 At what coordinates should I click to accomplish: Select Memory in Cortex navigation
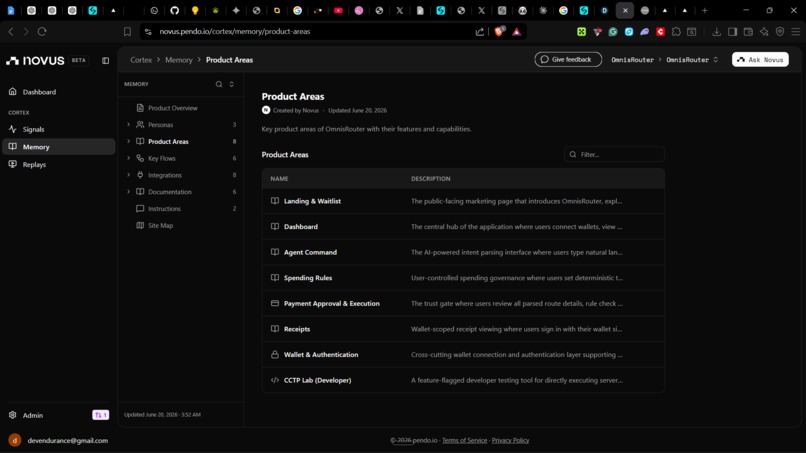point(58,147)
